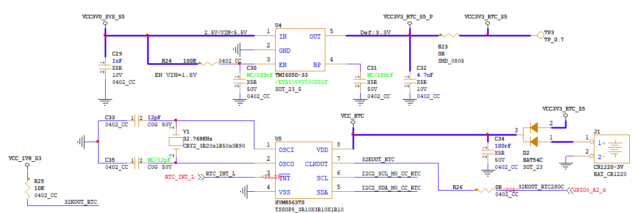Click the blue RTC_INT_L net label
The image size is (644, 213).
point(221,174)
